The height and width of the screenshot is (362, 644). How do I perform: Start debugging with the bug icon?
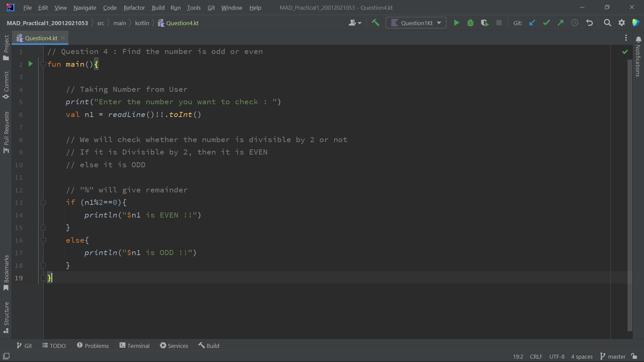pyautogui.click(x=470, y=22)
